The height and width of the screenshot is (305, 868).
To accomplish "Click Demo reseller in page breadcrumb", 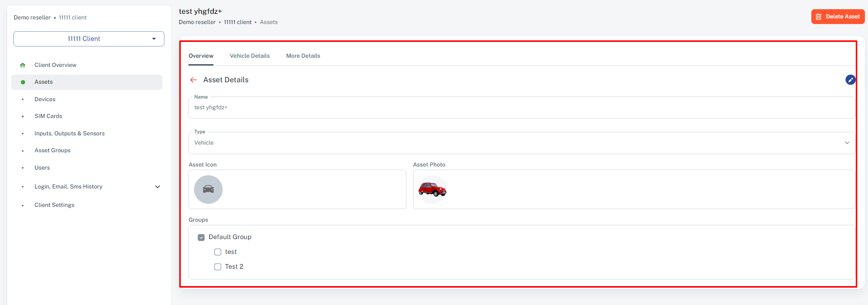I will (197, 22).
